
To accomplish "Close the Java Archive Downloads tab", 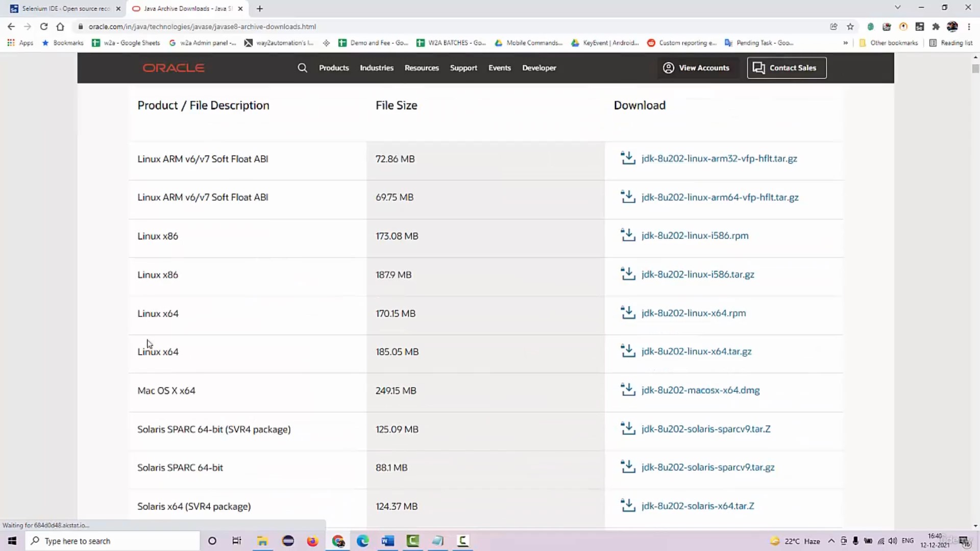I will pyautogui.click(x=240, y=9).
